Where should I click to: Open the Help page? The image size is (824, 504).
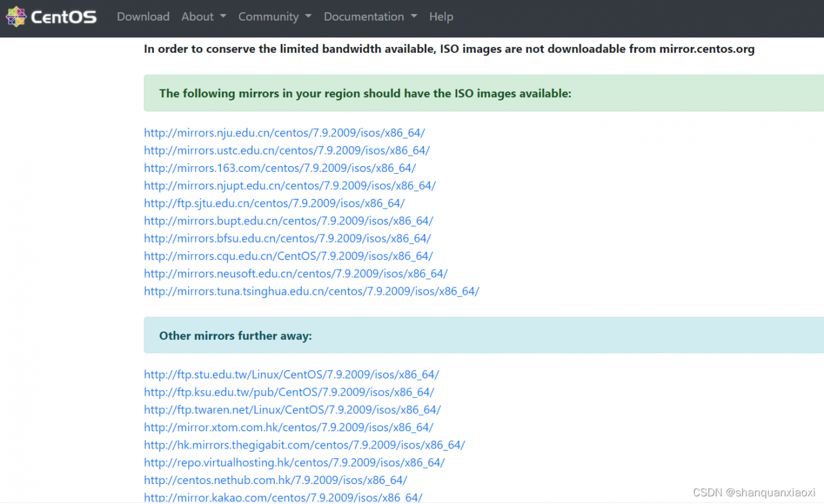coord(441,17)
